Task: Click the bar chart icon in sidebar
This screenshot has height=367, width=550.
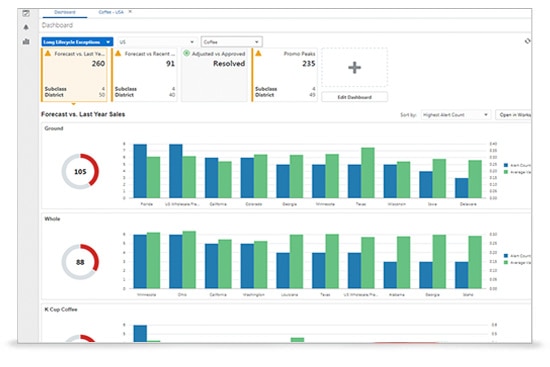Action: tap(26, 41)
